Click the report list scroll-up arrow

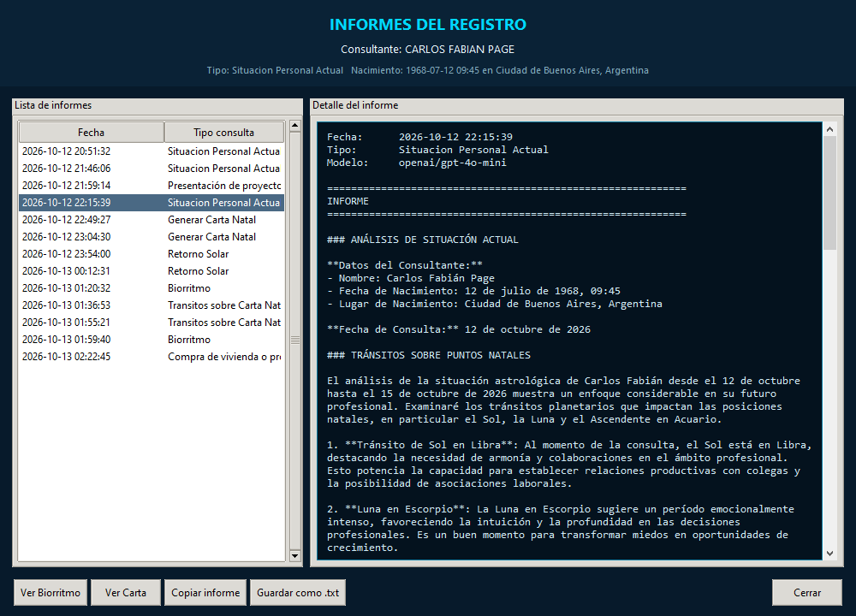[294, 126]
